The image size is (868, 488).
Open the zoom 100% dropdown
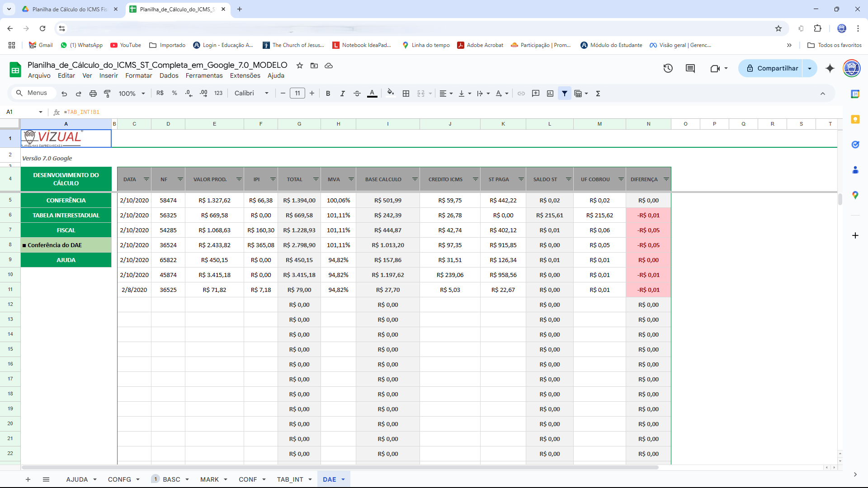(x=132, y=94)
